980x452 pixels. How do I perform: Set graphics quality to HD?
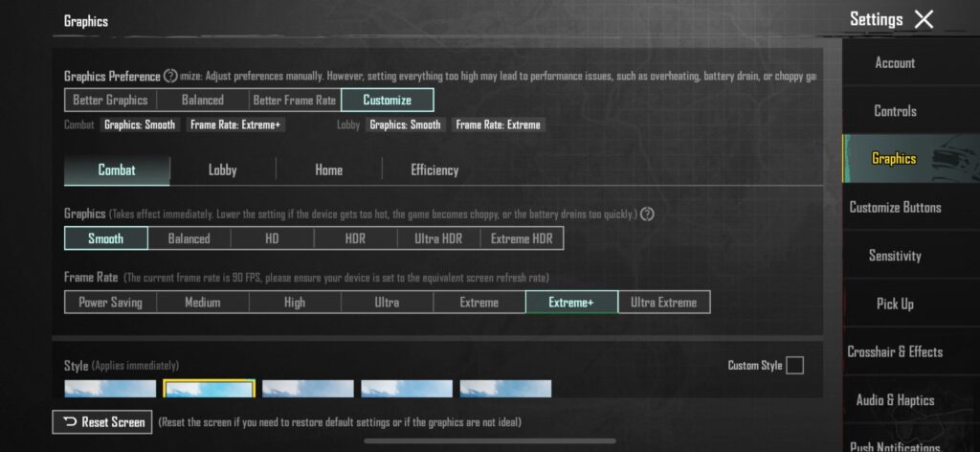[272, 238]
